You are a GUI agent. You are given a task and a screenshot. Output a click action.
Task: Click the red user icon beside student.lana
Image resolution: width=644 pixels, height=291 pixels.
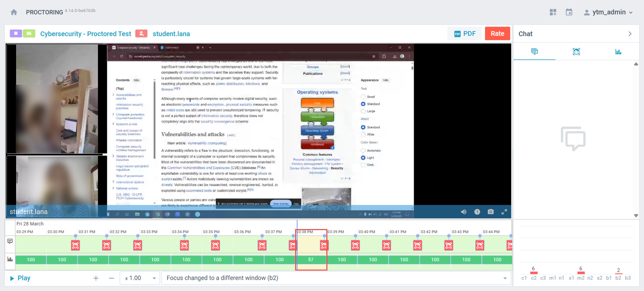(x=141, y=34)
